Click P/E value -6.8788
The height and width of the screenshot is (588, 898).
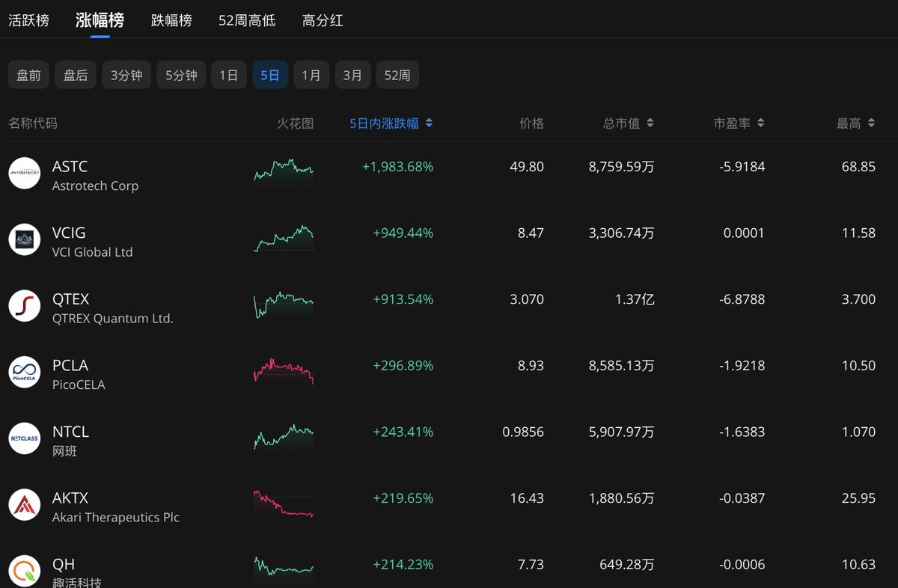(742, 299)
